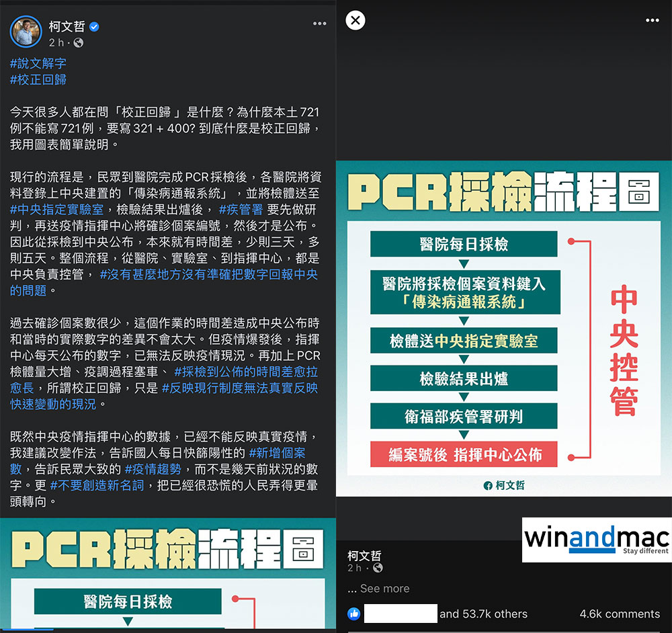The height and width of the screenshot is (633, 672).
Task: View the 4.6k comments
Action: pos(620,614)
